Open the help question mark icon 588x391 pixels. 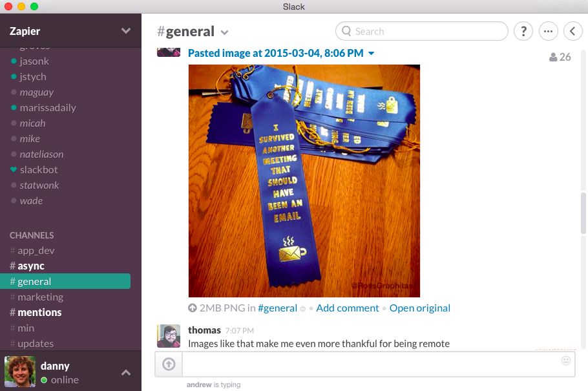(523, 31)
